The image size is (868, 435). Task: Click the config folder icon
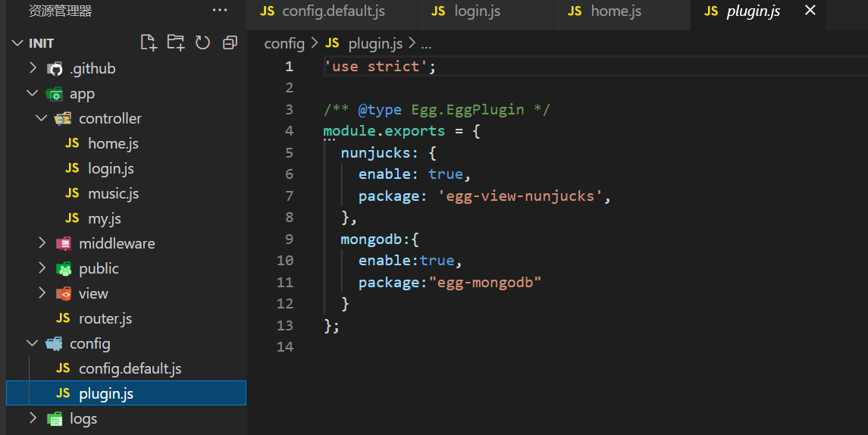click(55, 344)
